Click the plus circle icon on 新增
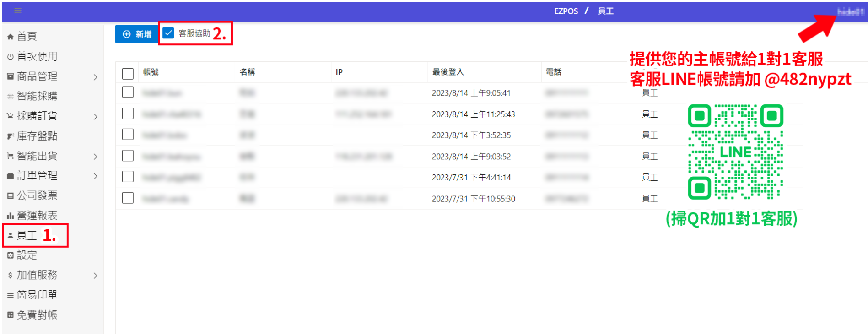The height and width of the screenshot is (336, 868). coord(127,34)
